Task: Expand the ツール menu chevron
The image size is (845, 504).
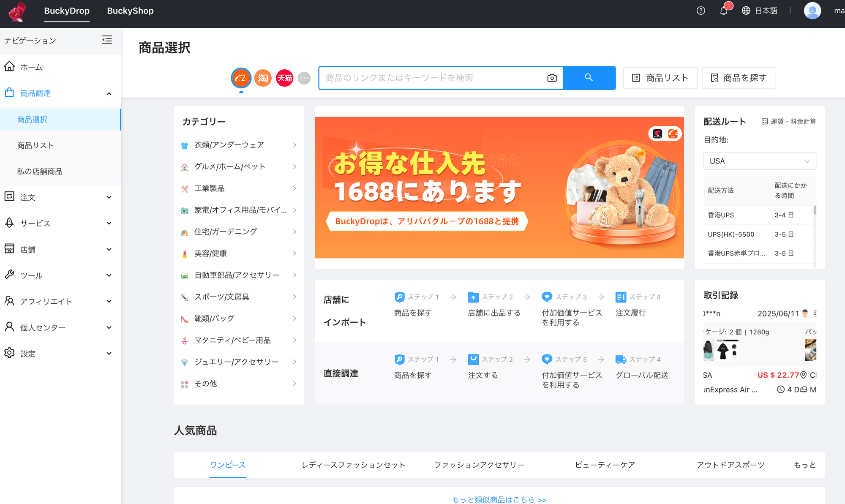Action: coord(109,275)
